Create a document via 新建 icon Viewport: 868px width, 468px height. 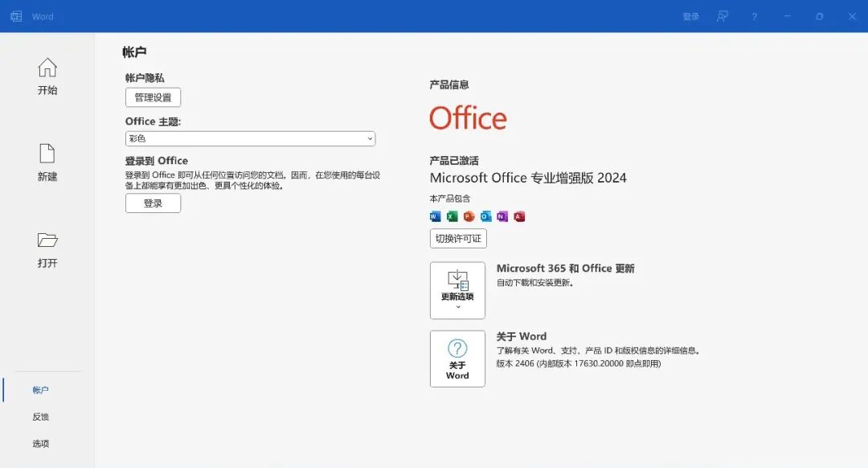pyautogui.click(x=47, y=154)
